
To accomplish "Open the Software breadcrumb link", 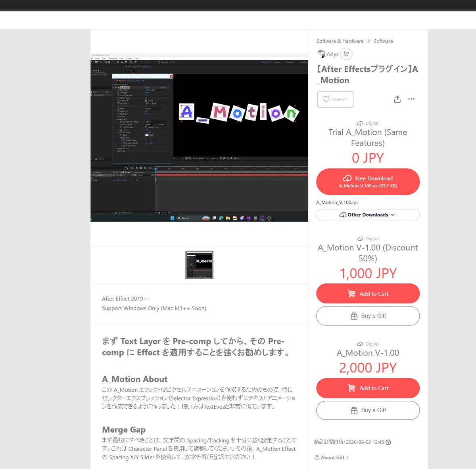I will click(383, 41).
